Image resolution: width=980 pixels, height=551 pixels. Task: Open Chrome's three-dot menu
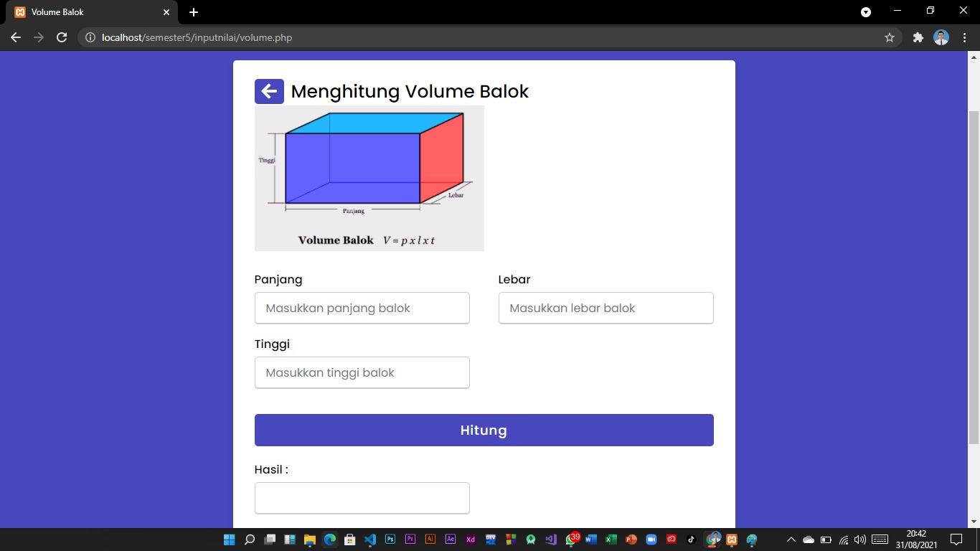(x=964, y=37)
